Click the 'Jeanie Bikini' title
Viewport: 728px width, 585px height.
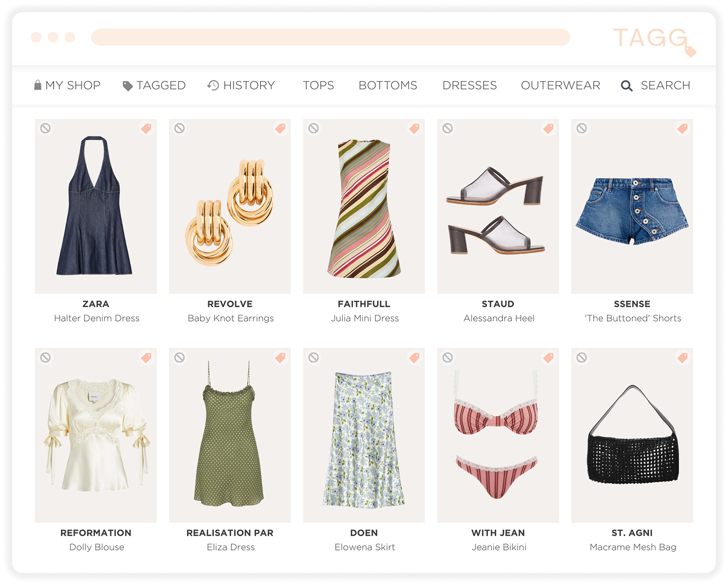click(499, 547)
